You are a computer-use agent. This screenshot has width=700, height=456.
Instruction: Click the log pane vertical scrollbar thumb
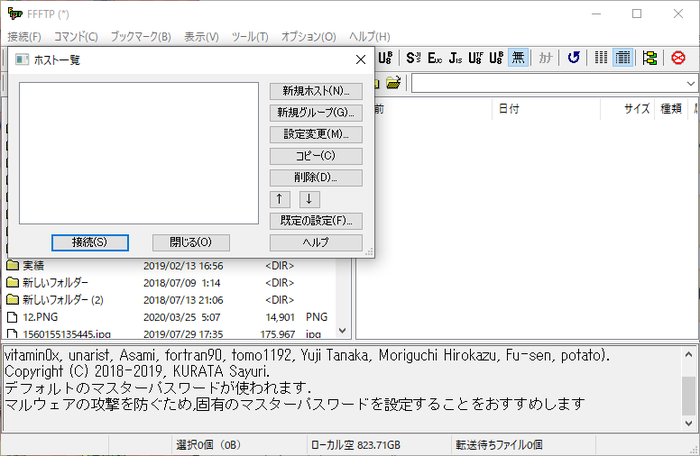(688, 396)
